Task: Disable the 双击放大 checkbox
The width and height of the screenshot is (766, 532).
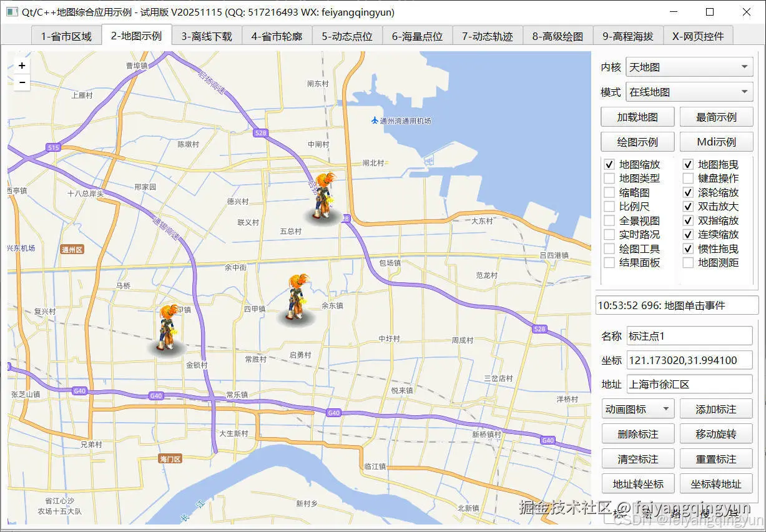Action: coord(688,207)
